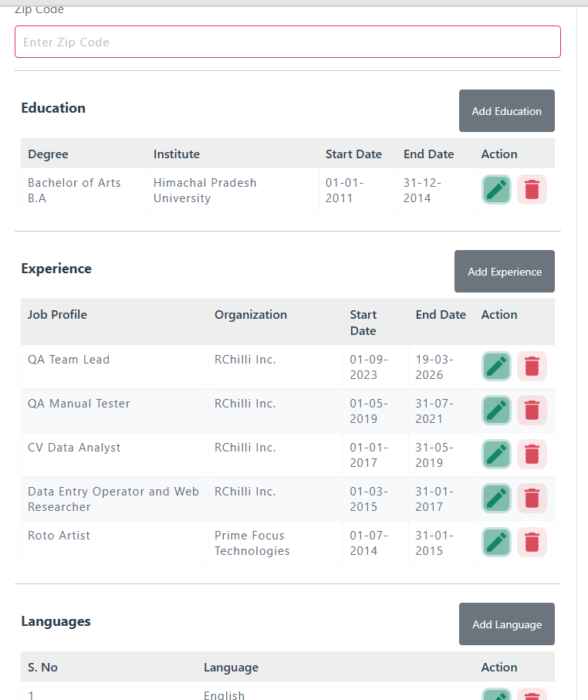This screenshot has width=588, height=700.
Task: Focus the Enter Zip Code field
Action: tap(287, 42)
